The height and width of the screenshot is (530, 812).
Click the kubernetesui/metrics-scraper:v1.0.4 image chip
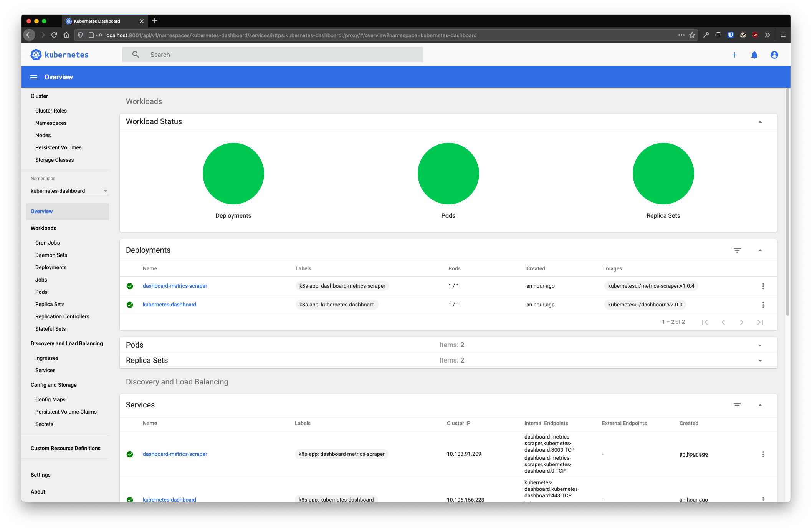[651, 286]
